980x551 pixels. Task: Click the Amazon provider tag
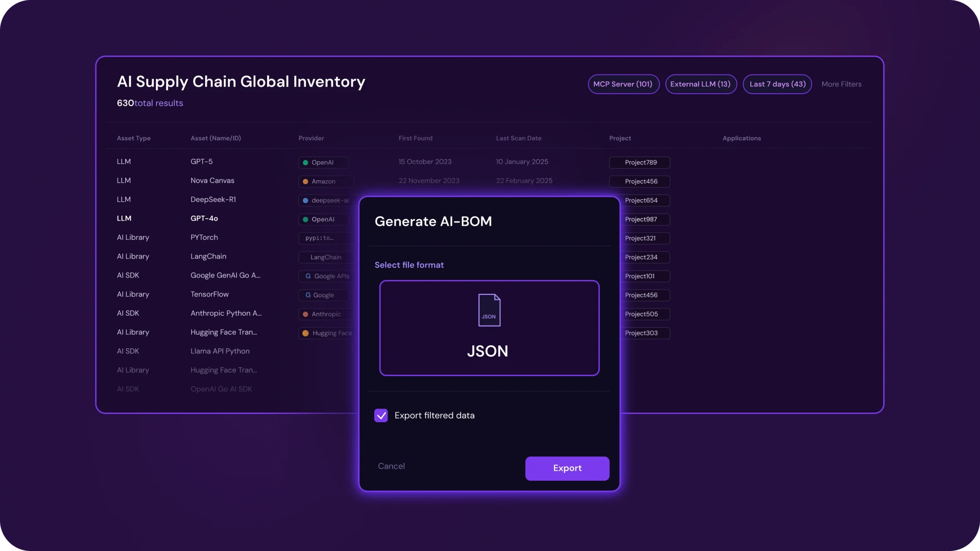[x=326, y=181]
